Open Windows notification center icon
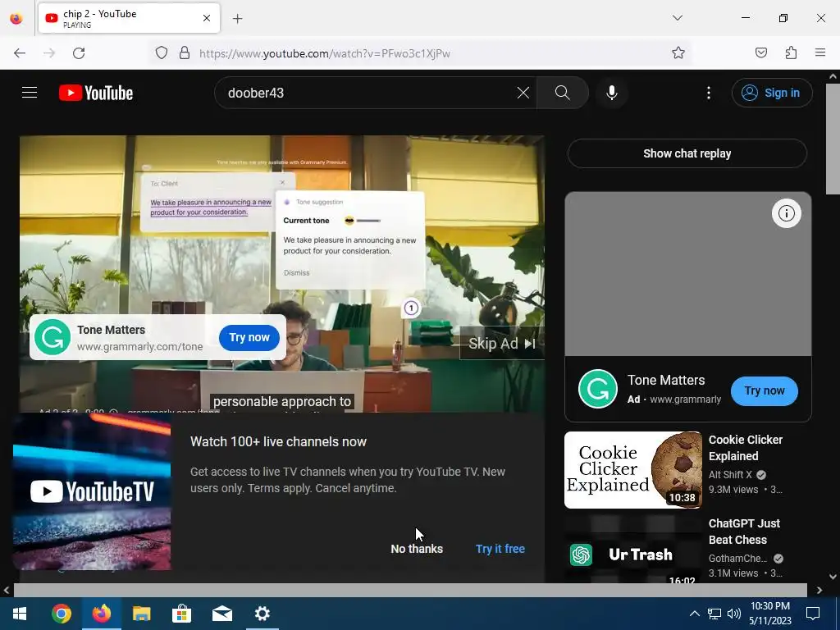This screenshot has height=630, width=840. [813, 614]
